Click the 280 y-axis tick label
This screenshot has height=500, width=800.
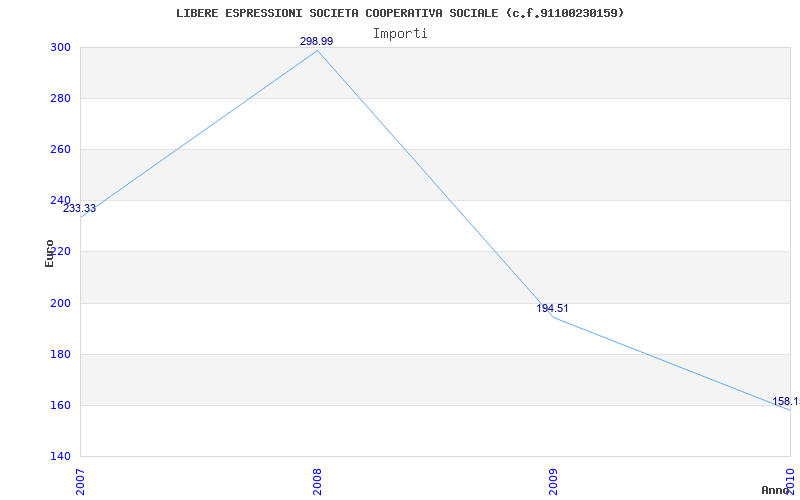click(60, 98)
